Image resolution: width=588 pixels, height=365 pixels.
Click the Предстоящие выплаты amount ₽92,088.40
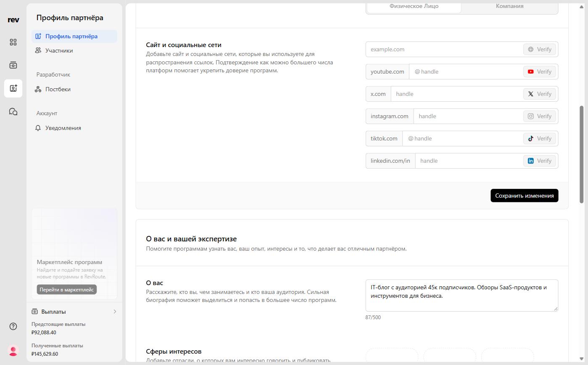coord(44,333)
